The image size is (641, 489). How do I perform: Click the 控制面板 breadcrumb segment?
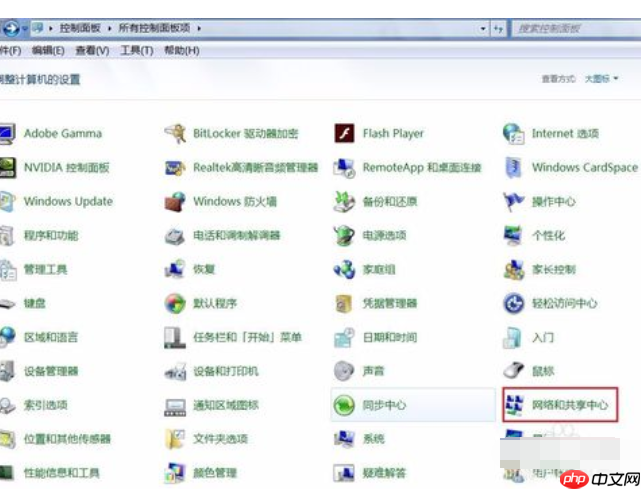coord(80,28)
